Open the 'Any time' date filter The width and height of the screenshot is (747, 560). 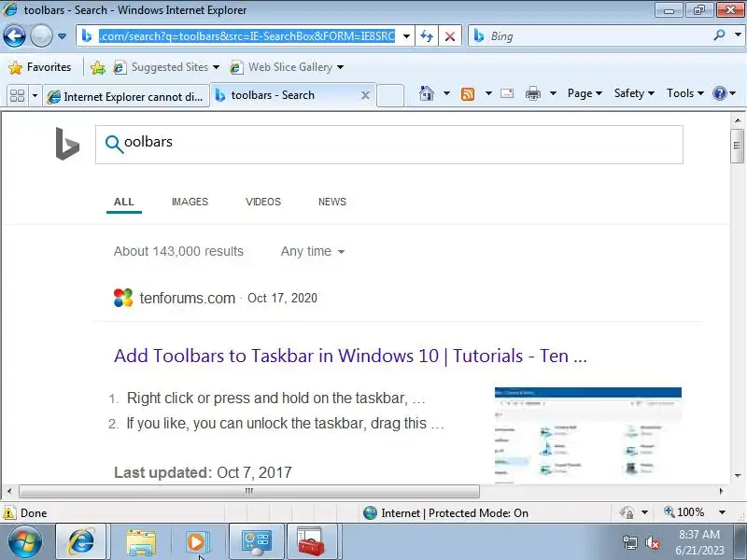[x=313, y=251]
